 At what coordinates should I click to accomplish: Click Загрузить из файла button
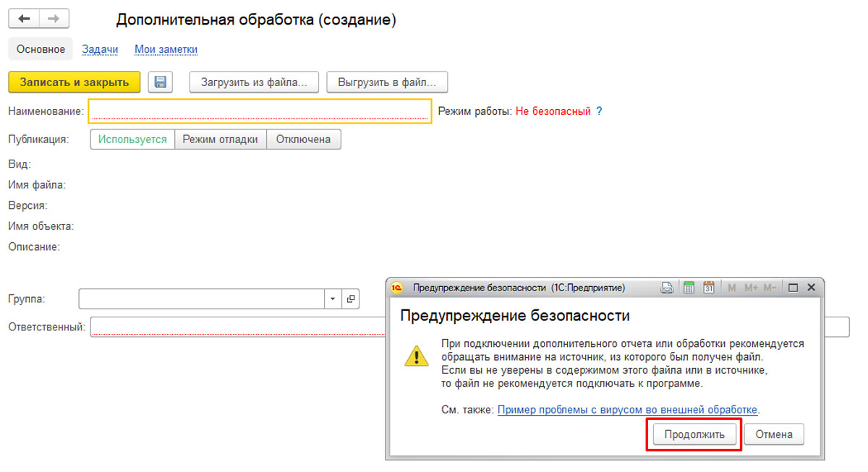[x=254, y=82]
